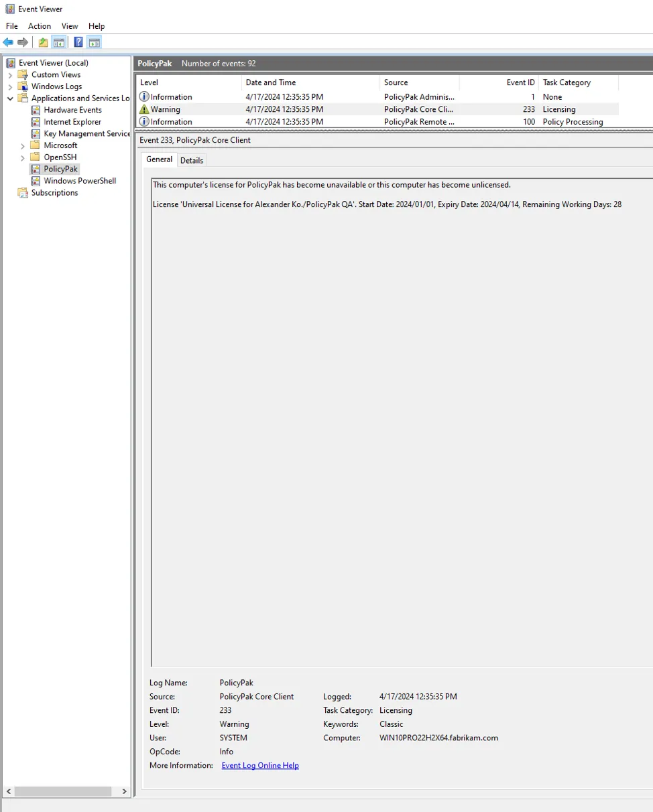Open the Action menu
Viewport: 653px width, 812px height.
(x=40, y=26)
